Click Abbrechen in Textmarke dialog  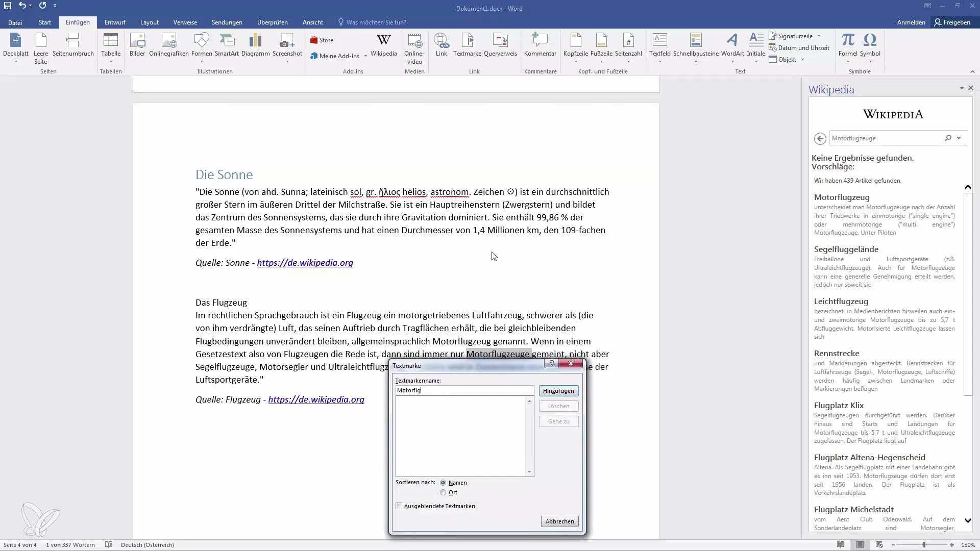click(x=559, y=521)
